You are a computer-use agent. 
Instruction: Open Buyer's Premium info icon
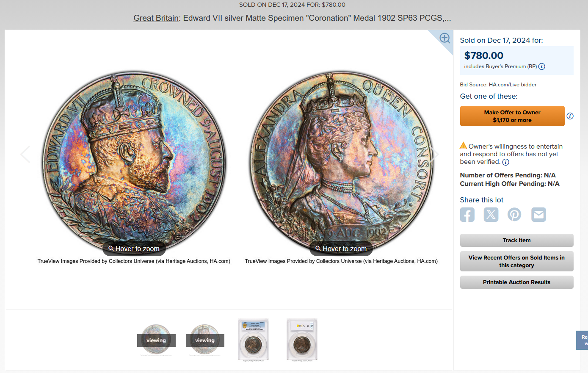[542, 66]
